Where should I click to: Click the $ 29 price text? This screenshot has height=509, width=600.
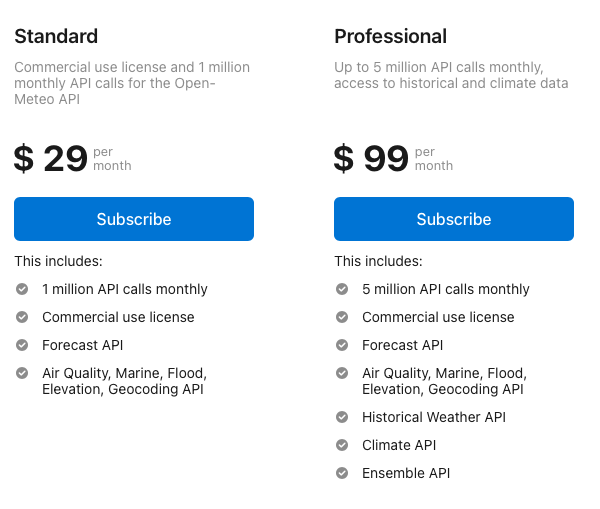point(51,158)
